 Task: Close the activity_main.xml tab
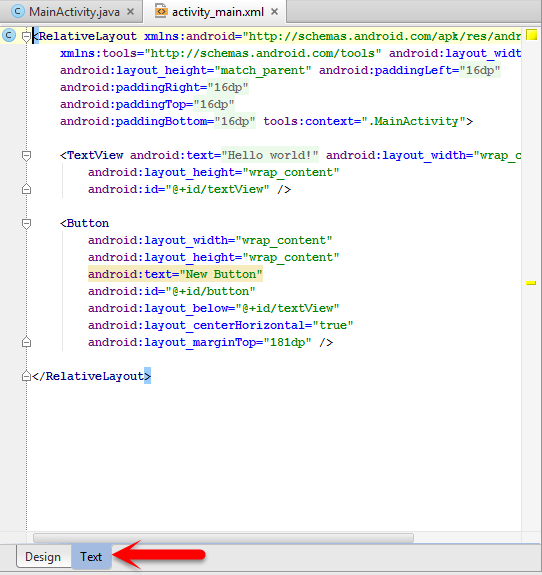274,12
